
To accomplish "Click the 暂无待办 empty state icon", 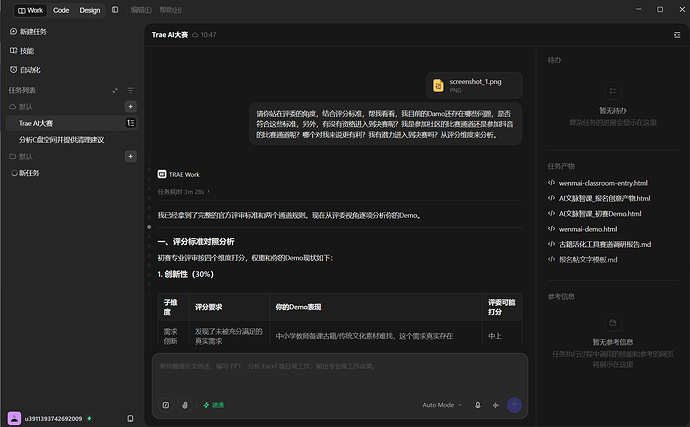I will click(x=613, y=91).
